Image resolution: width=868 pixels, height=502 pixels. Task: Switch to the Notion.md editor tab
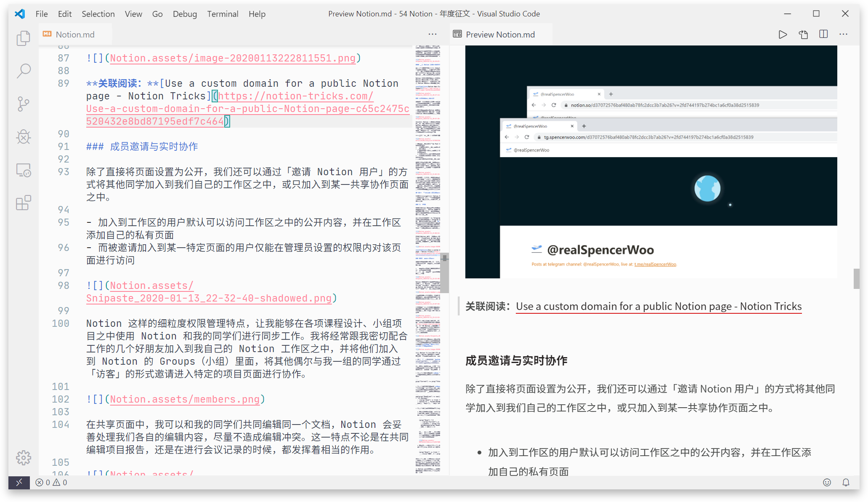pyautogui.click(x=75, y=35)
